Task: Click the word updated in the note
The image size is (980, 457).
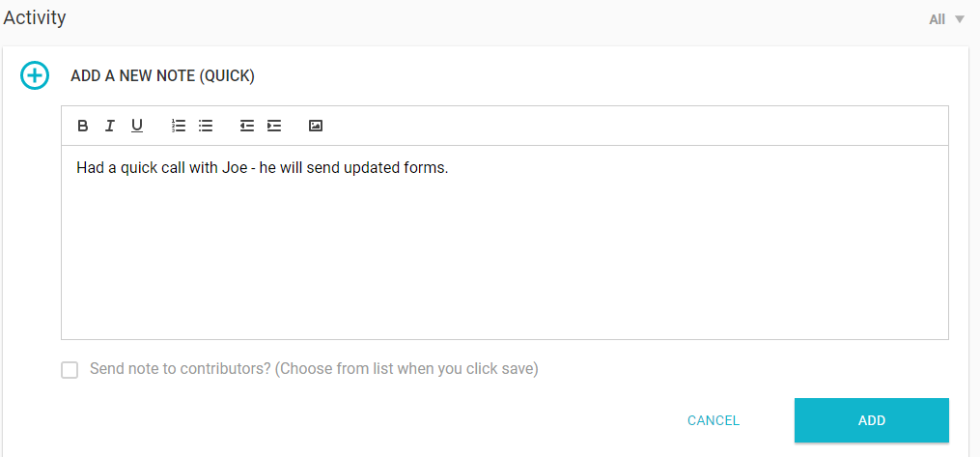Action: [x=377, y=168]
